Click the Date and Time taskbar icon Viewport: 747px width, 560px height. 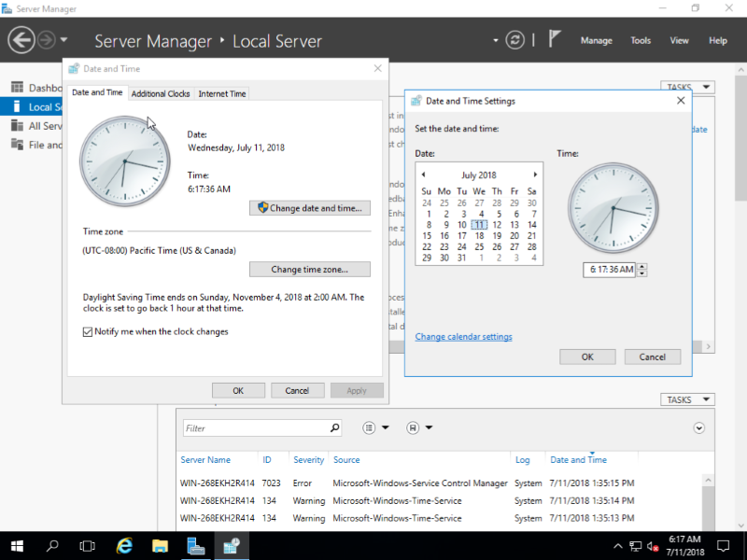tap(232, 546)
